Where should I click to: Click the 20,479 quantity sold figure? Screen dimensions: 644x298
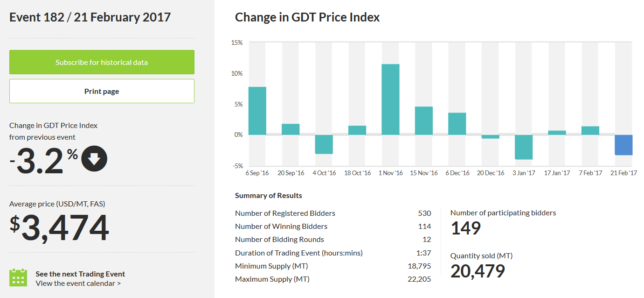478,271
